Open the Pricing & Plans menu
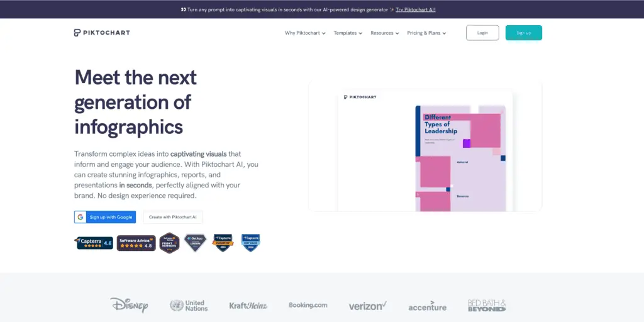The height and width of the screenshot is (322, 644). [x=427, y=33]
